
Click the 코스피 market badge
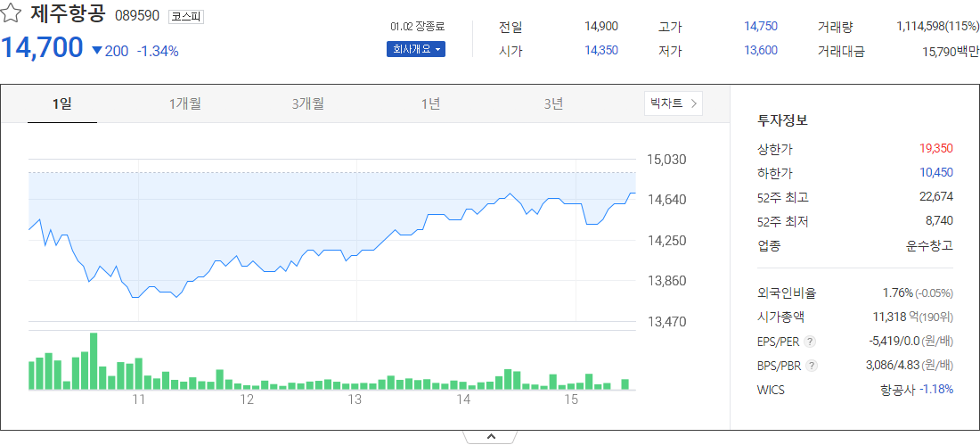coord(186,16)
